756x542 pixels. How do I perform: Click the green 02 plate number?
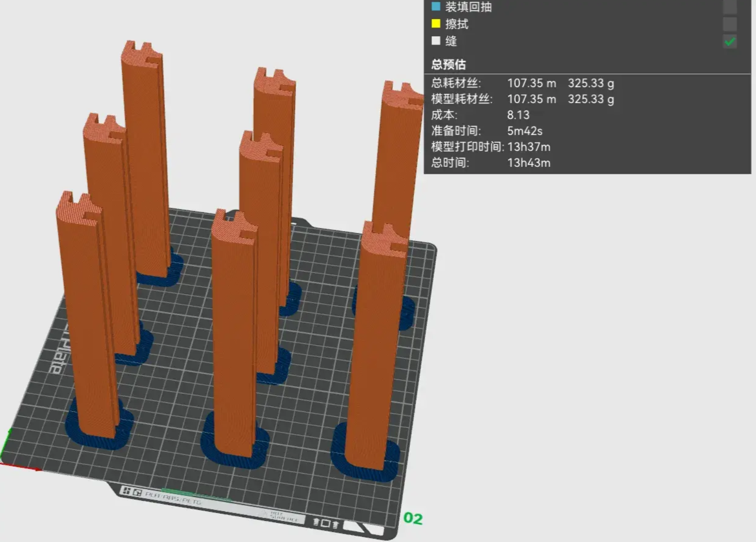tap(413, 518)
